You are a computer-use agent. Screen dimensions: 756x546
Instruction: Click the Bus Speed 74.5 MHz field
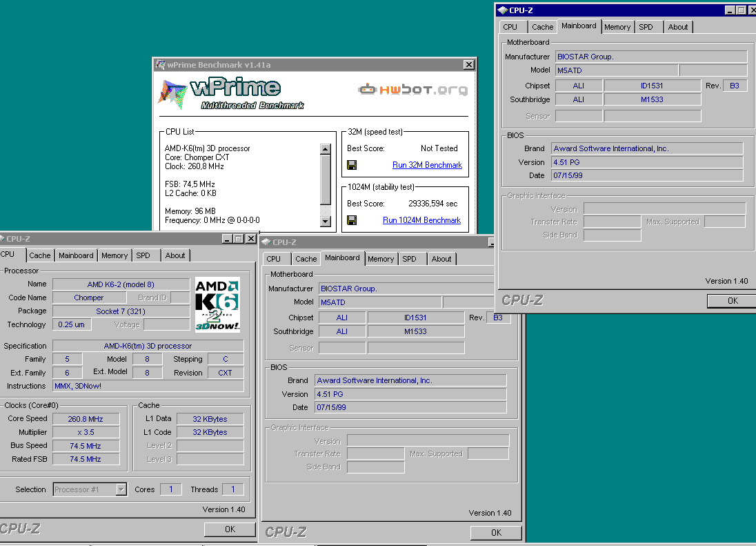click(86, 446)
